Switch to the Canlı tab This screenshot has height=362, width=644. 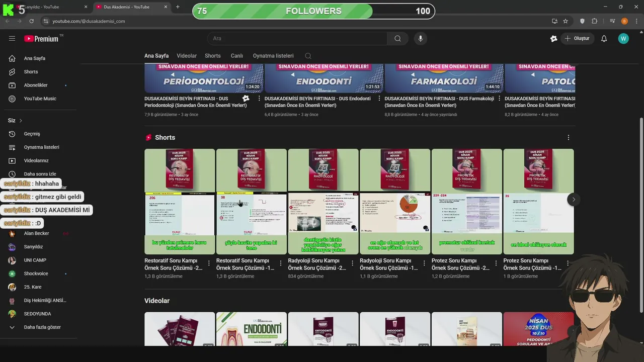click(236, 56)
